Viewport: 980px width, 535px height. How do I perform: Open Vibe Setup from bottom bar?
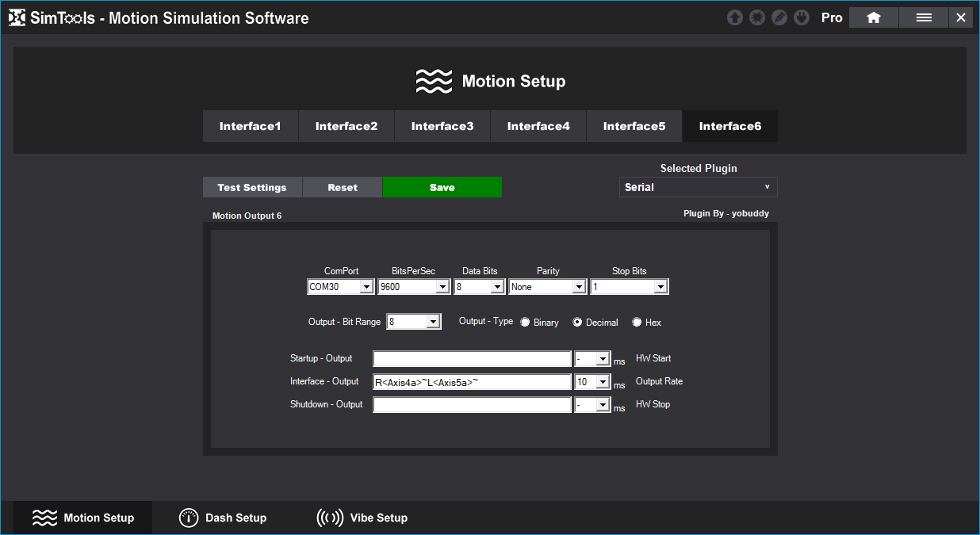click(362, 518)
